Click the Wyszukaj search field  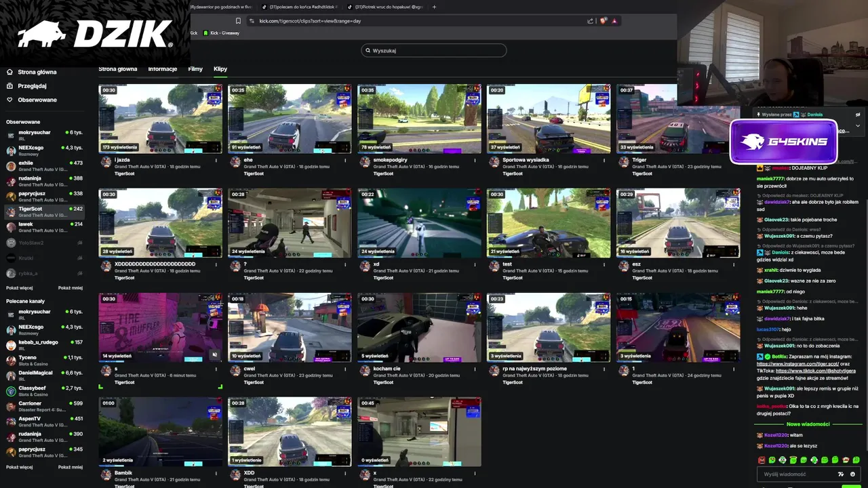(x=434, y=50)
